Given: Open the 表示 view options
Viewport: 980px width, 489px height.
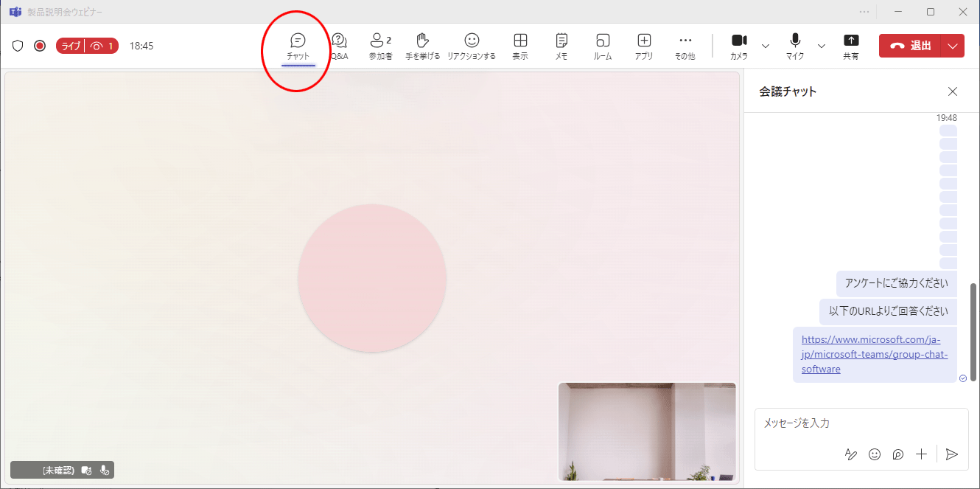Looking at the screenshot, I should (520, 46).
